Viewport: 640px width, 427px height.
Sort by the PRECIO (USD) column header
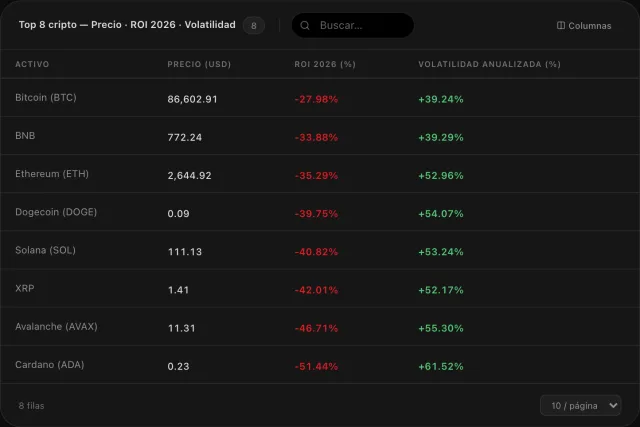pyautogui.click(x=199, y=64)
